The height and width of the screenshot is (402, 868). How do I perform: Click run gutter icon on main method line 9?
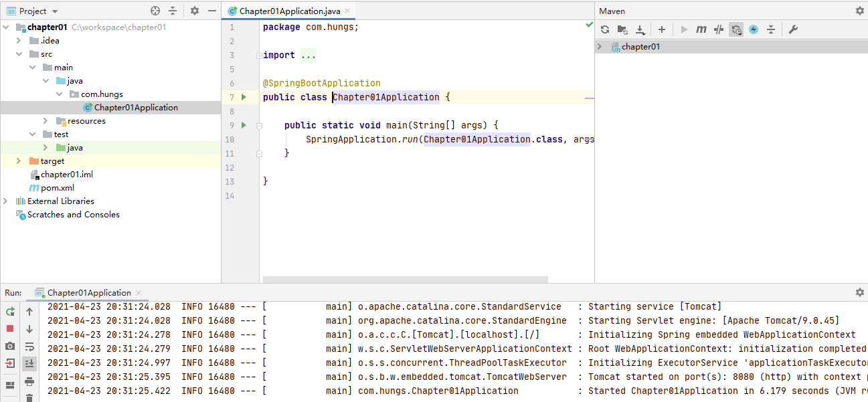pyautogui.click(x=244, y=125)
